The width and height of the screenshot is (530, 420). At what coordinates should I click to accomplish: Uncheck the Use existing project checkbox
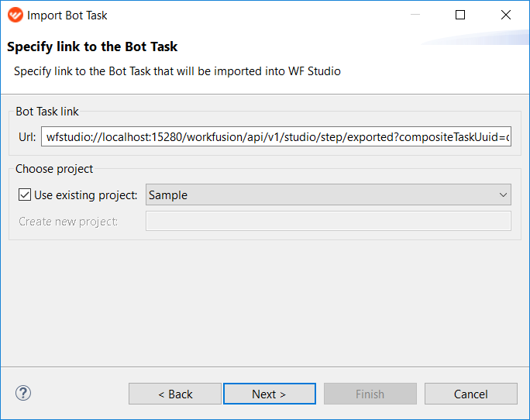click(25, 195)
